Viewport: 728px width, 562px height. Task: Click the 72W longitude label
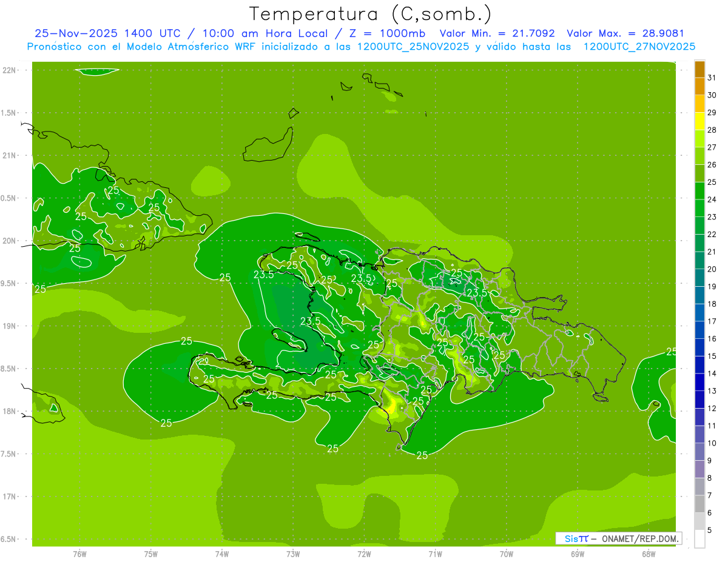point(365,554)
